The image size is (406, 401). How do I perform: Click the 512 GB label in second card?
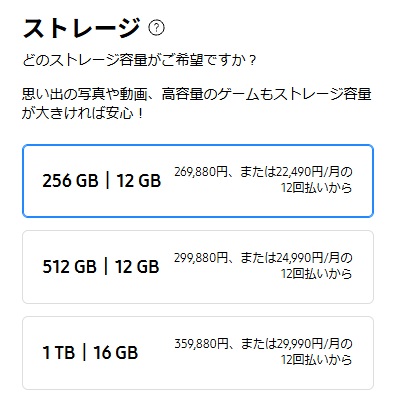point(70,267)
